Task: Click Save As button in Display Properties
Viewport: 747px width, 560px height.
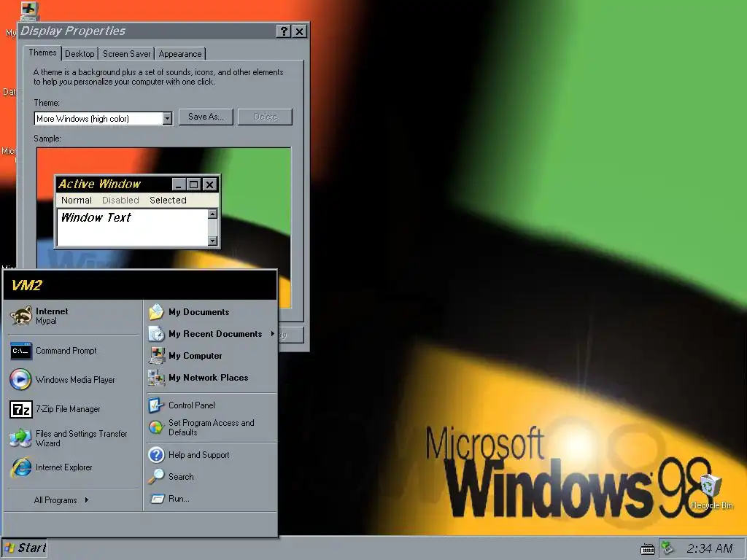Action: point(206,117)
